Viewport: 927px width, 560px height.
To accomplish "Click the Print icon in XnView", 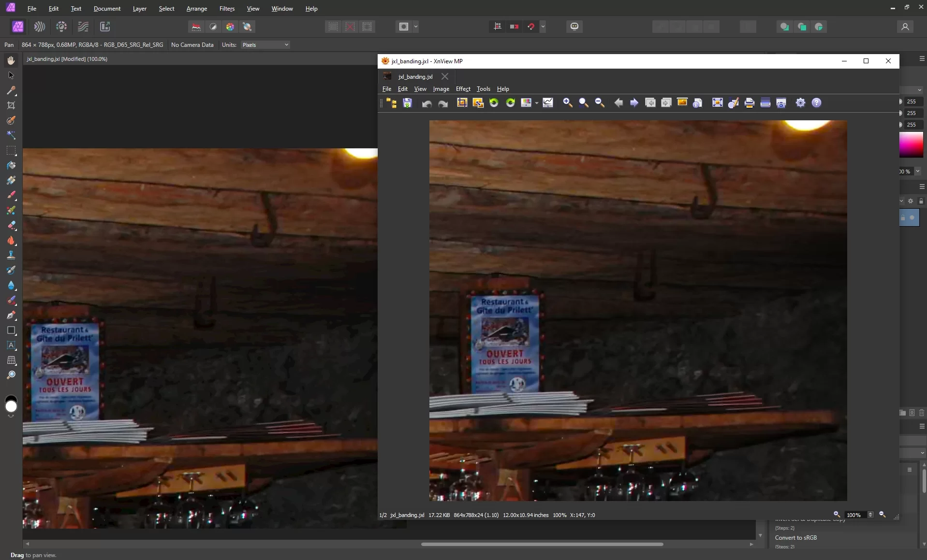I will pos(749,102).
